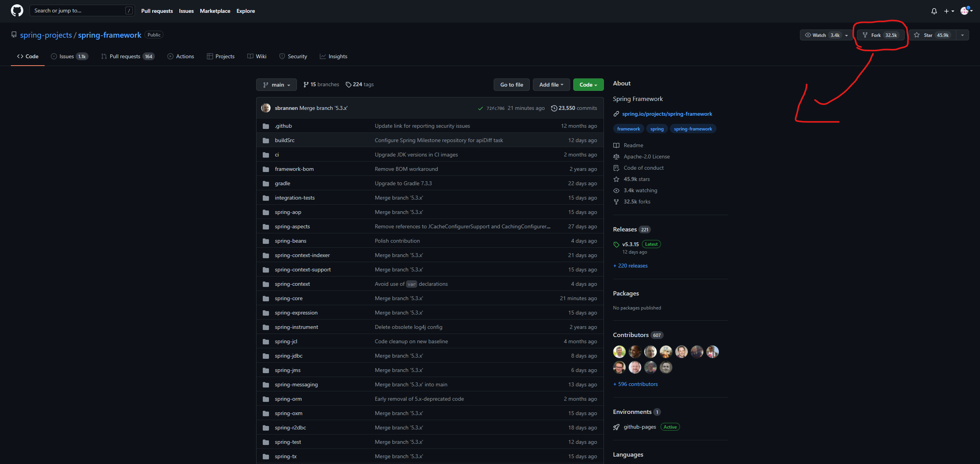
Task: Click folder icon beside spring-jdbc
Action: coord(266,356)
